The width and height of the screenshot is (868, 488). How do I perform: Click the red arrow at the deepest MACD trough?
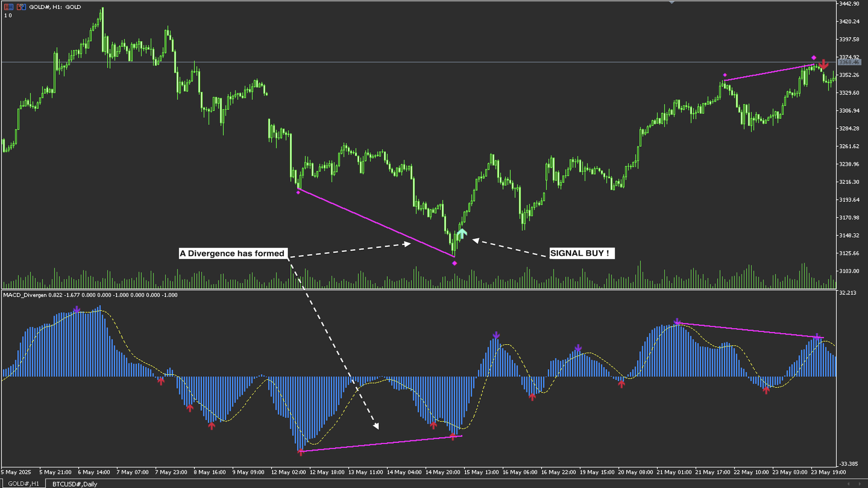pos(301,451)
